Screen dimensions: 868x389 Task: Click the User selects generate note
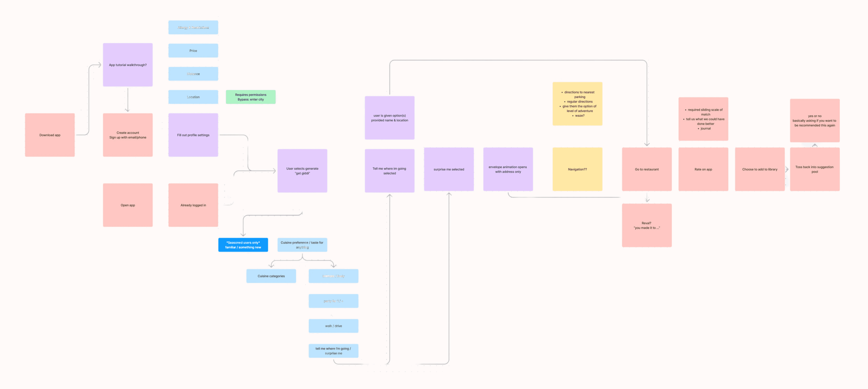302,171
